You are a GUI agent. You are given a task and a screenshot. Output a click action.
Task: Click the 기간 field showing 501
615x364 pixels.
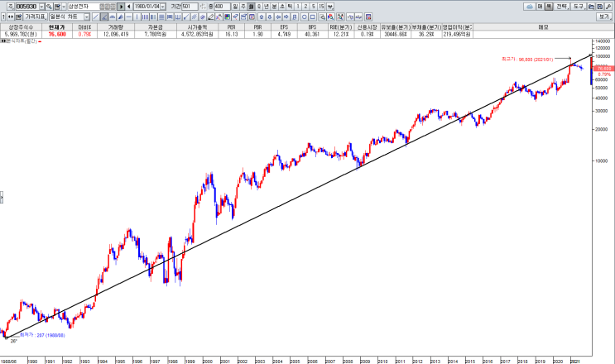[190, 7]
